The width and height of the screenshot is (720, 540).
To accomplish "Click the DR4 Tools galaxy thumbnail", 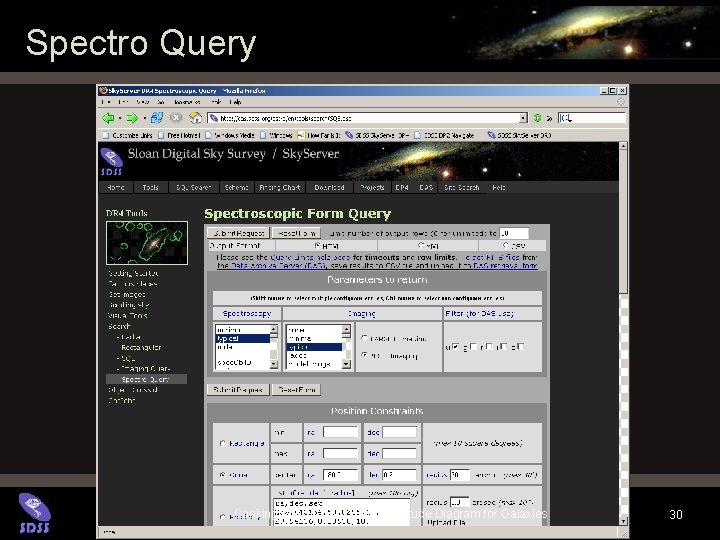I will click(x=147, y=243).
